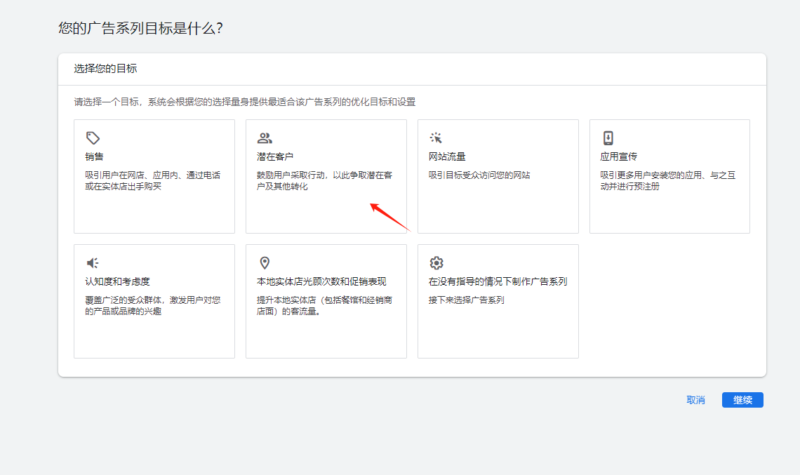Viewport: 800px width, 475px height.
Task: Click the 取消 link
Action: point(695,400)
